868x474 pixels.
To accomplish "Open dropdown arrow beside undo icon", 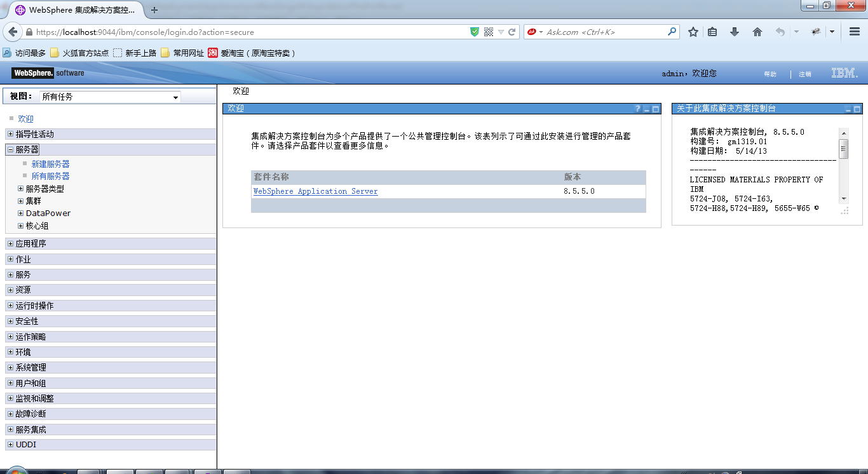I will pos(796,32).
